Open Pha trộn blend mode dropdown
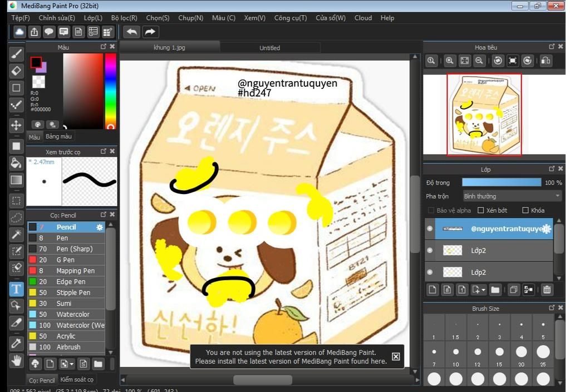Screen dimensions: 570x392 (x=512, y=196)
